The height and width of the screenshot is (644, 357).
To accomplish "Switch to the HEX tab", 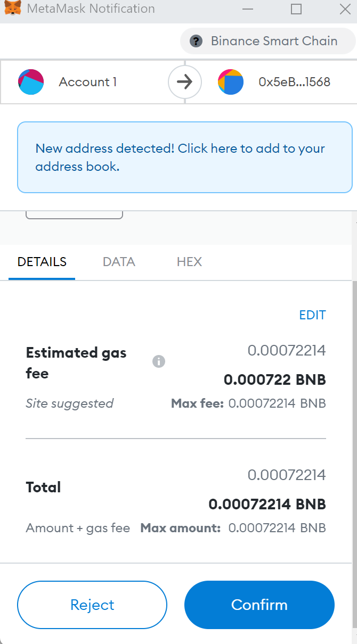I will pos(189,262).
